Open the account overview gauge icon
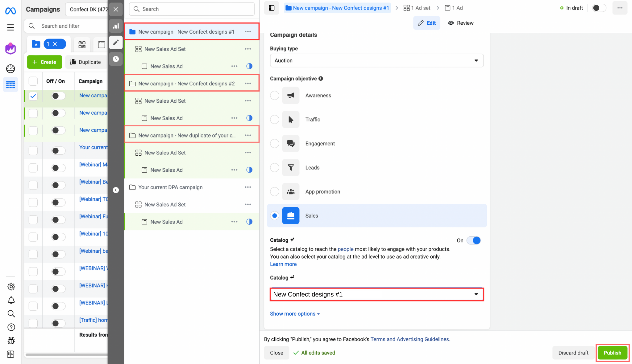Image resolution: width=632 pixels, height=364 pixels. [x=10, y=68]
